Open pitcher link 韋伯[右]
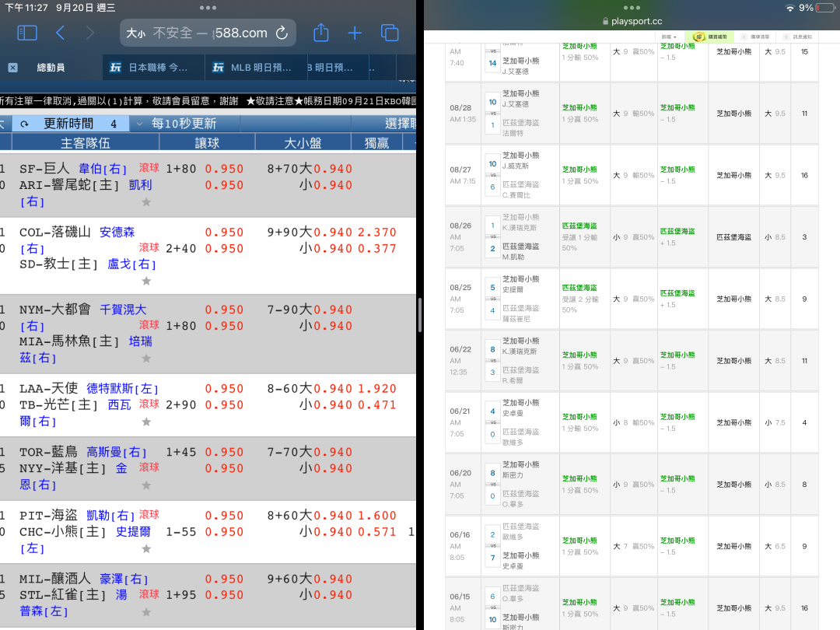Image resolution: width=840 pixels, height=630 pixels. tap(103, 169)
